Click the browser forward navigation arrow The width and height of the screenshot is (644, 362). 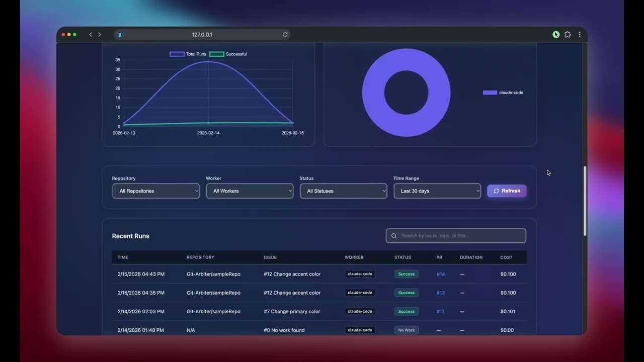pyautogui.click(x=100, y=35)
